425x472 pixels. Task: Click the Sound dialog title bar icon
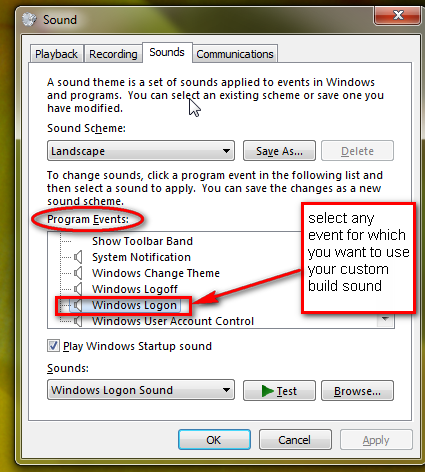tap(29, 20)
